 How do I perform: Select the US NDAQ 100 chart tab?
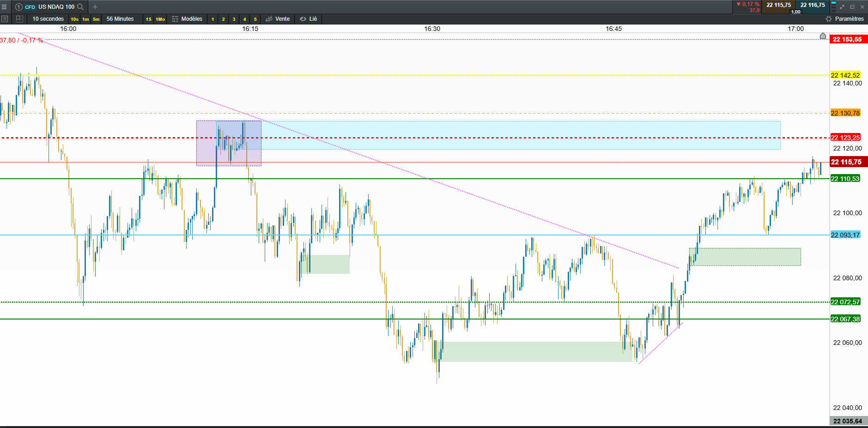point(56,7)
